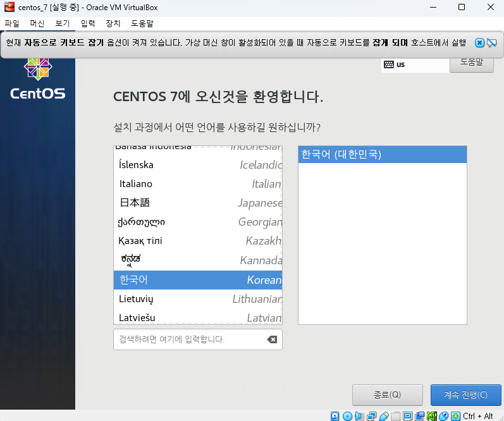
Task: Clear the search field with backspace icon
Action: (x=272, y=339)
